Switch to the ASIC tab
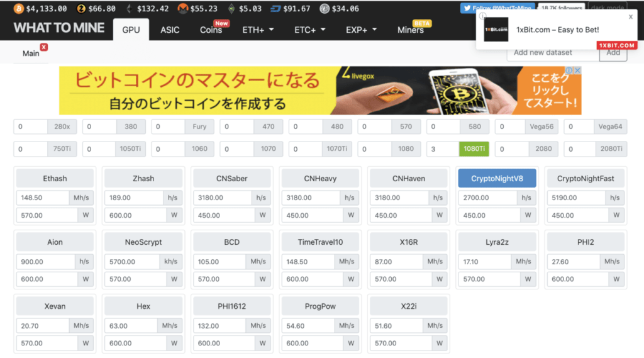 [170, 30]
